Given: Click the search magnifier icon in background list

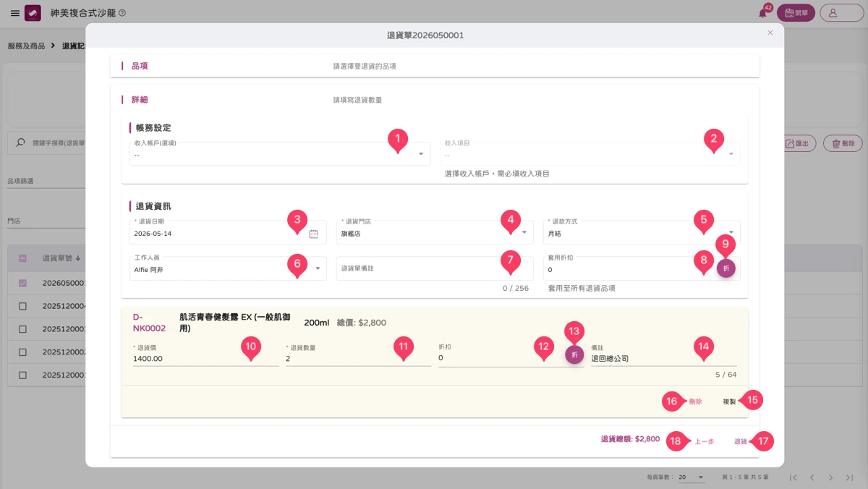Looking at the screenshot, I should pos(20,143).
